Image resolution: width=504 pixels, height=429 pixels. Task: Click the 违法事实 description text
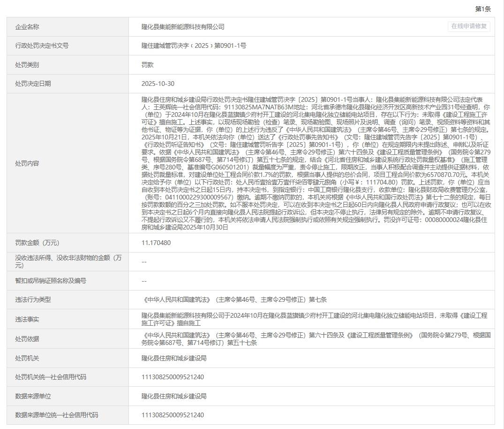314,319
